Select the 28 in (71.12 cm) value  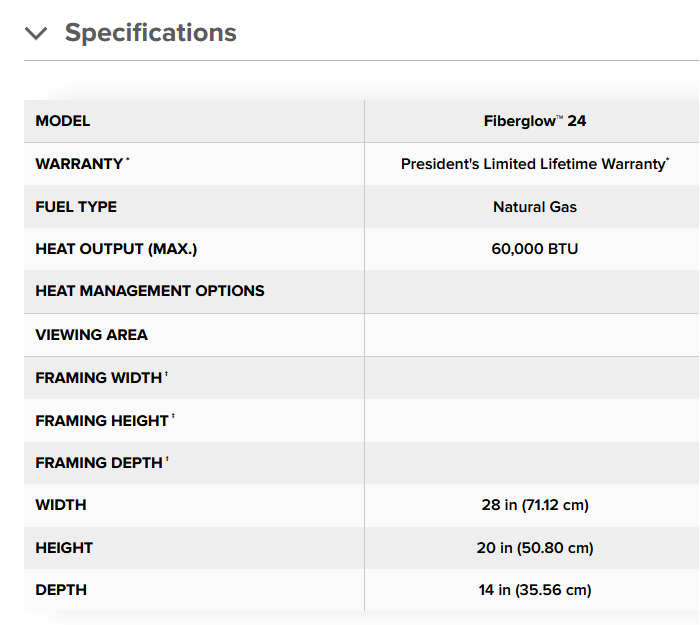(534, 505)
